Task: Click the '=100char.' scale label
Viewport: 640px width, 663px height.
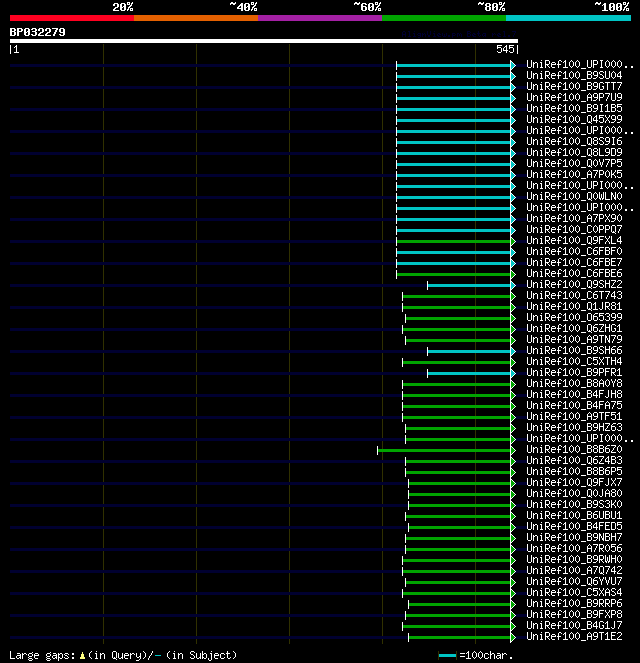Action: click(486, 655)
